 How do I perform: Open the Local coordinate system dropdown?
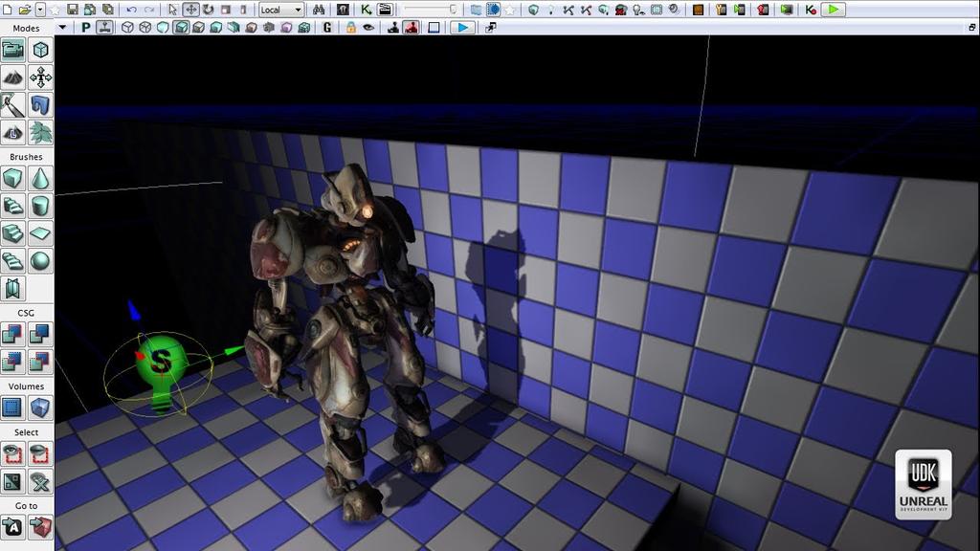(281, 10)
